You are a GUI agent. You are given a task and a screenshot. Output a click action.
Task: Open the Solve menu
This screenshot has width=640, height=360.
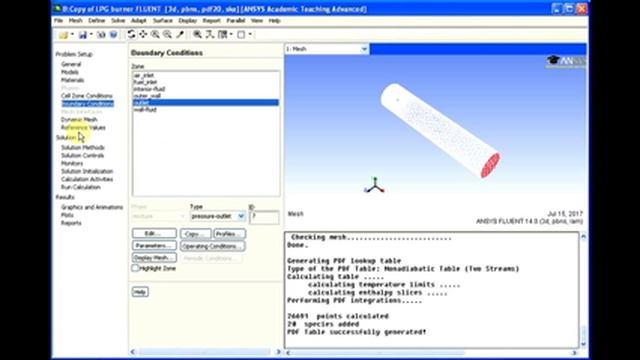point(118,20)
